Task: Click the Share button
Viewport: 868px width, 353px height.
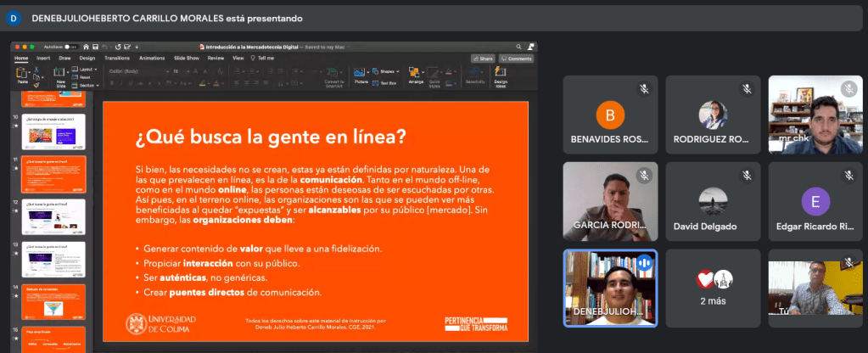Action: (x=484, y=59)
